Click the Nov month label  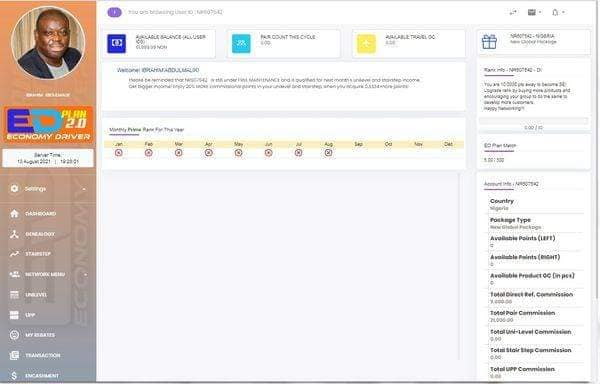[418, 144]
